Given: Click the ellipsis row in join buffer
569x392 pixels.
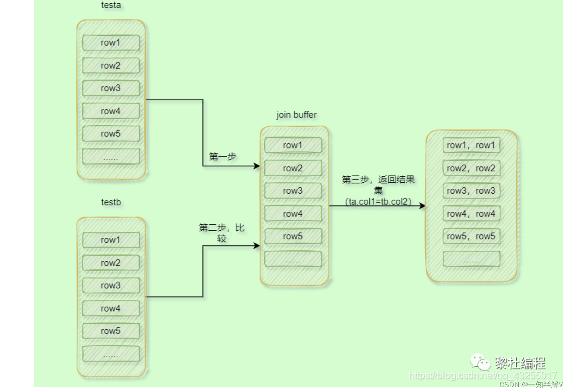Looking at the screenshot, I should (293, 259).
